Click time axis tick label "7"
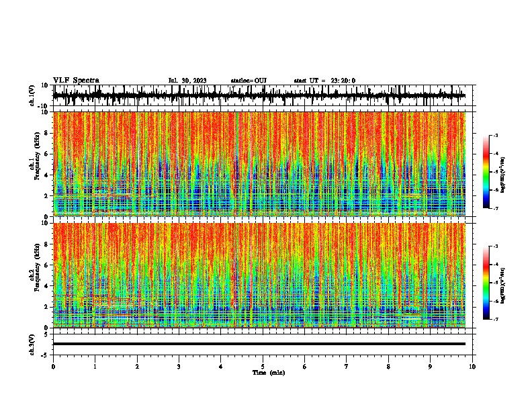 [347, 367]
